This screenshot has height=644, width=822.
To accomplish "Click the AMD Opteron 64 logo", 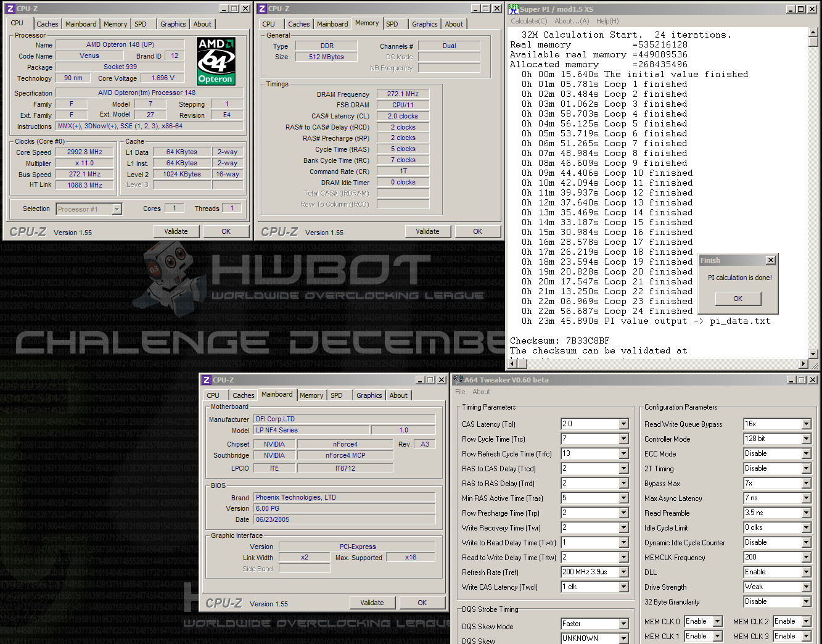I will (215, 61).
